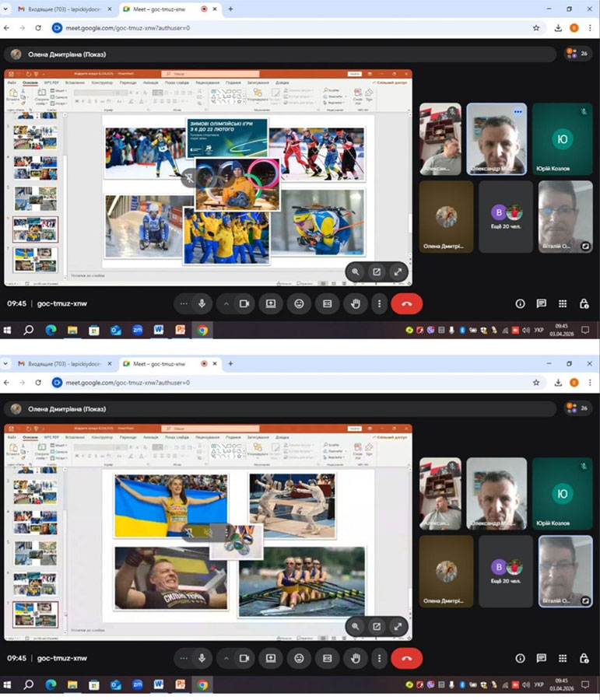600x700 pixels.
Task: Send emoji reaction in the Winter Olympics slide window
Action: click(299, 303)
